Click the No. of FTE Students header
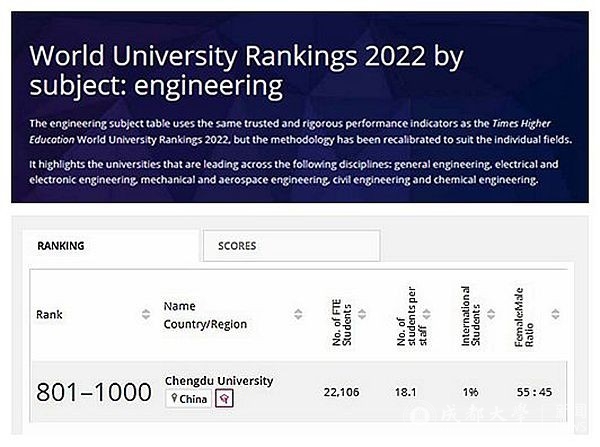The width and height of the screenshot is (600, 447). coord(342,323)
